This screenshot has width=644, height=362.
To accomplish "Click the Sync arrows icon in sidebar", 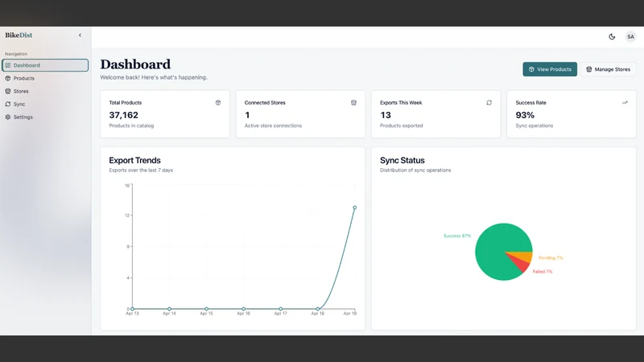I will coord(8,104).
